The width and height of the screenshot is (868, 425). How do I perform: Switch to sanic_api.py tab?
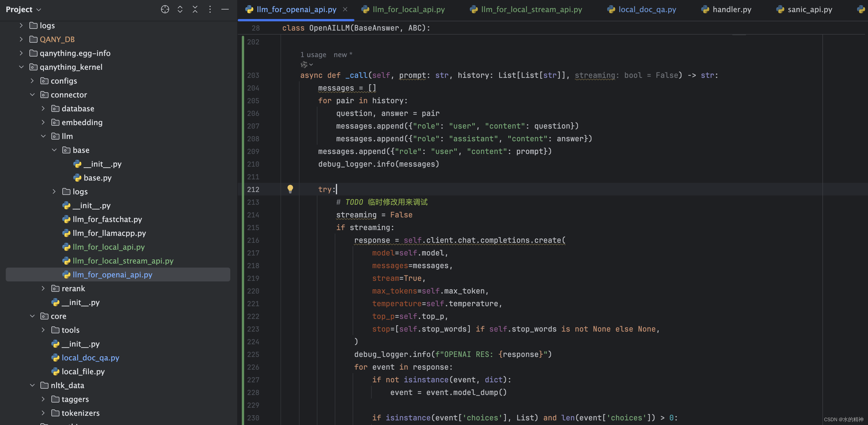(804, 10)
